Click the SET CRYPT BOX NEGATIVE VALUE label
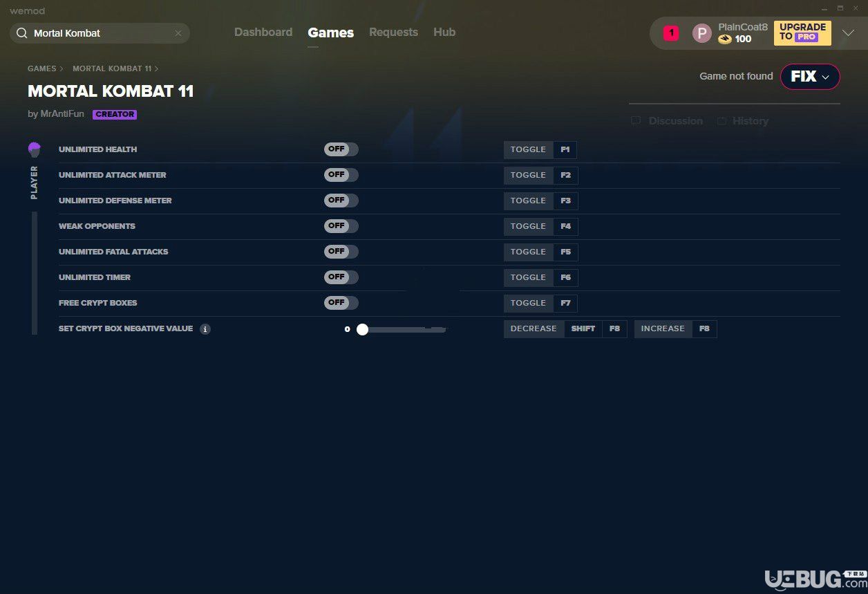This screenshot has width=868, height=594. tap(126, 328)
